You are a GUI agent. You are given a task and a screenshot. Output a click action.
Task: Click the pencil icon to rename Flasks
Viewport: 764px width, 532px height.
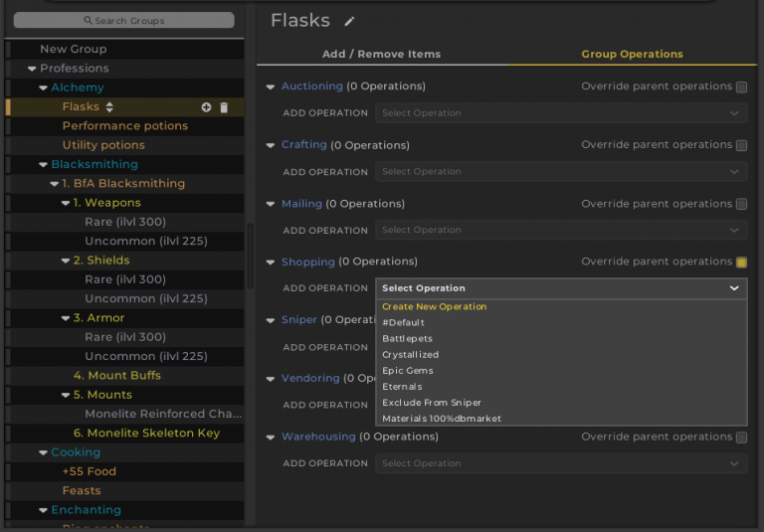349,21
